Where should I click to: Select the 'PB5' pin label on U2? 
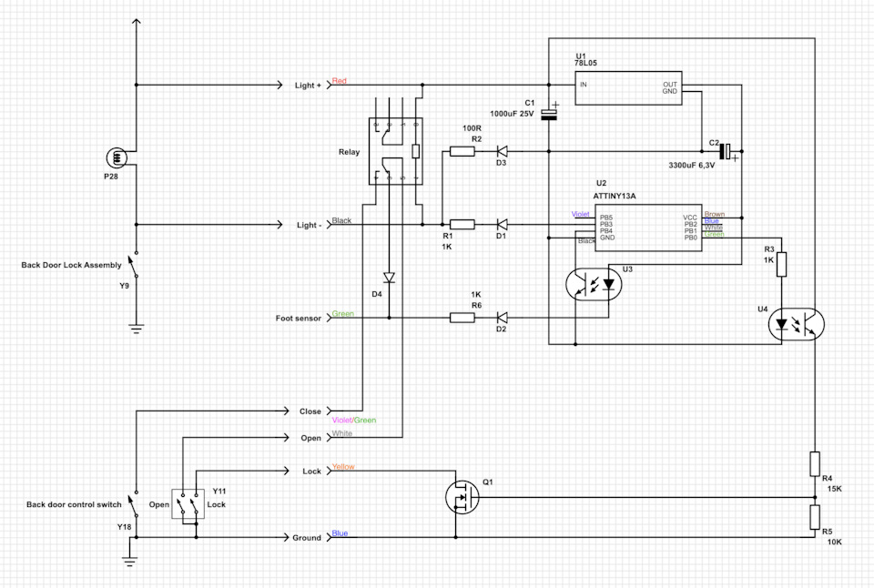606,218
